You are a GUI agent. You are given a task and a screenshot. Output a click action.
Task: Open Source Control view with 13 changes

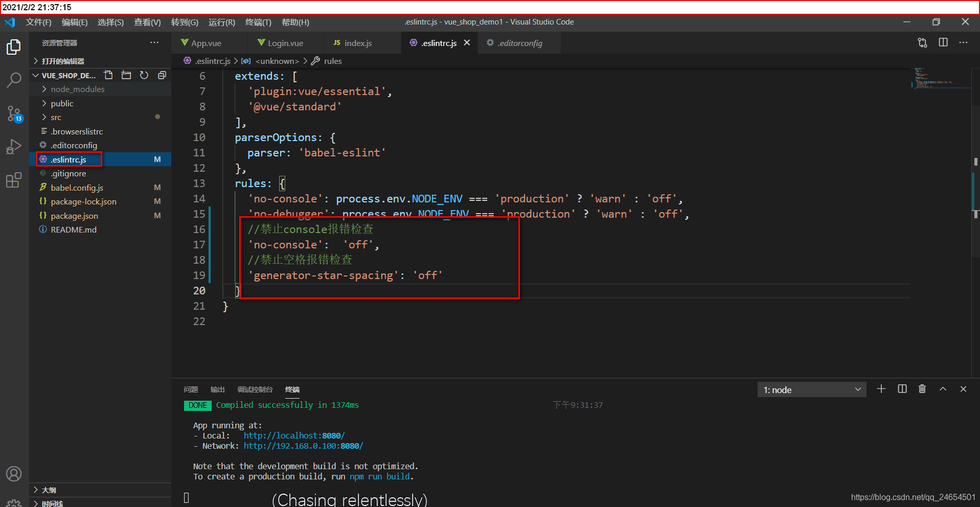point(14,113)
